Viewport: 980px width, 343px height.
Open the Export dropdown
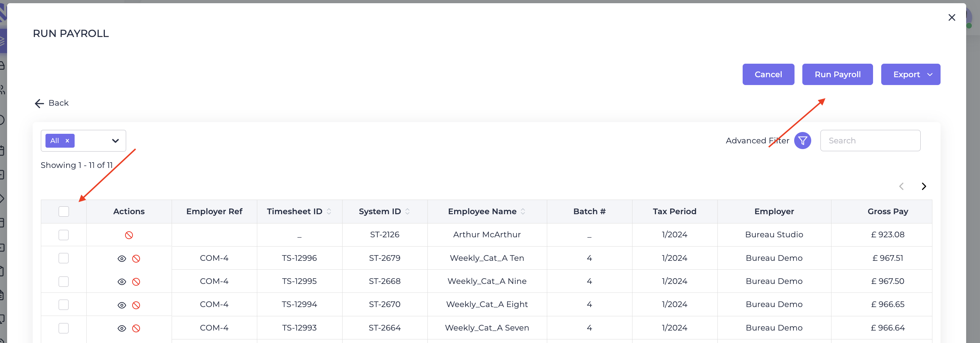click(x=910, y=74)
